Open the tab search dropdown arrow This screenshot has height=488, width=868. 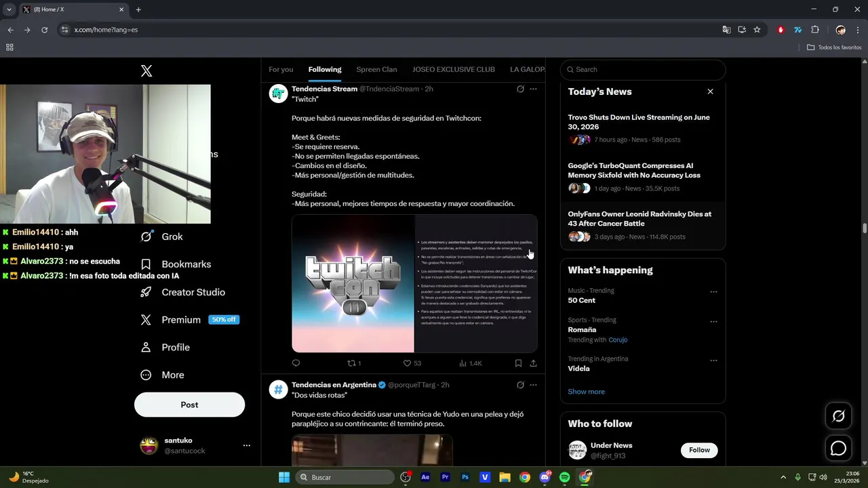[x=9, y=9]
